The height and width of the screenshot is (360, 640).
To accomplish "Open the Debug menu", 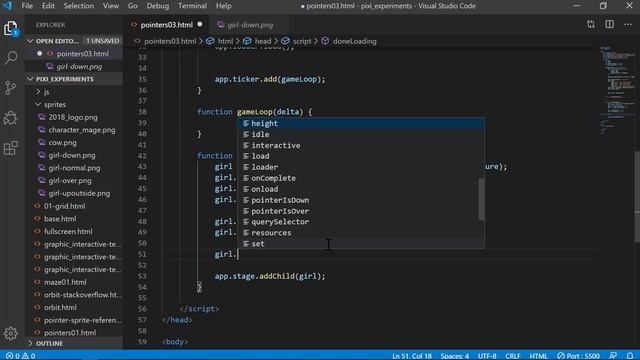I will point(158,6).
